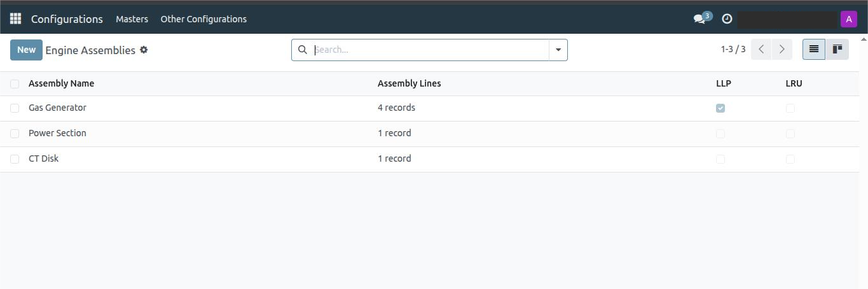The height and width of the screenshot is (289, 868).
Task: Open the Other Configurations menu
Action: coord(203,19)
